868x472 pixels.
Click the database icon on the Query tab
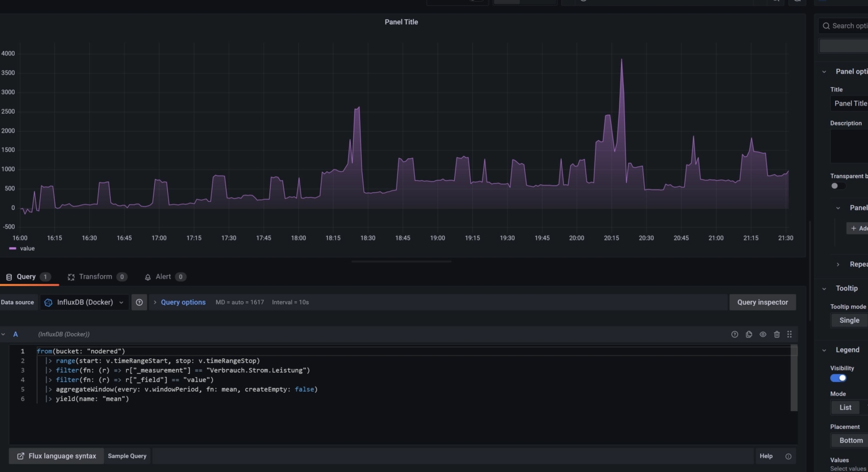8,276
